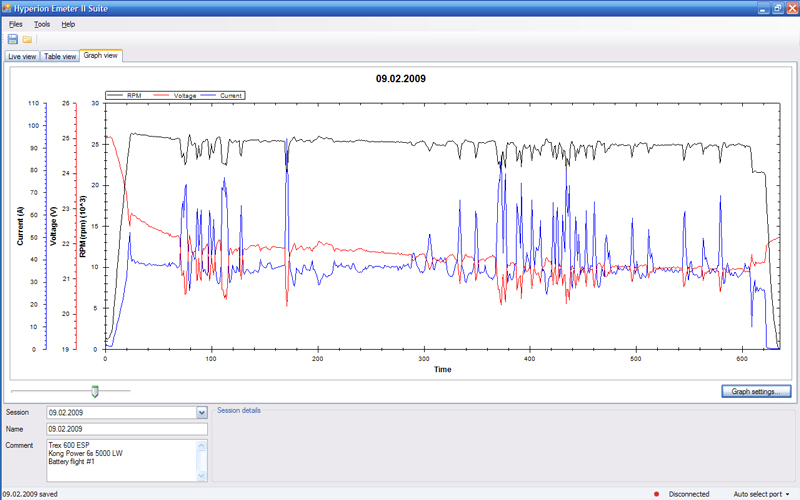Select the Graph view tab
The width and height of the screenshot is (800, 500).
[x=100, y=56]
